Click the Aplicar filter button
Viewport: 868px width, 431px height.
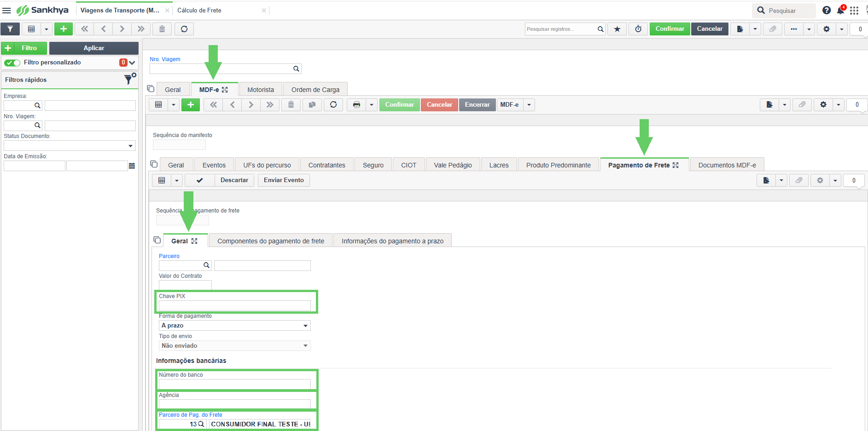(94, 48)
